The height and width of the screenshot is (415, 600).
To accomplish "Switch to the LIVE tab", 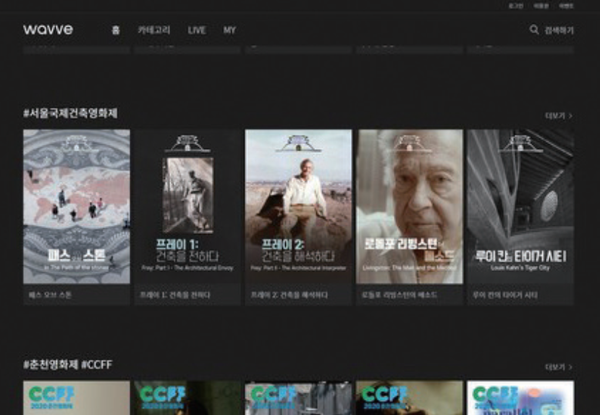I will pyautogui.click(x=196, y=30).
